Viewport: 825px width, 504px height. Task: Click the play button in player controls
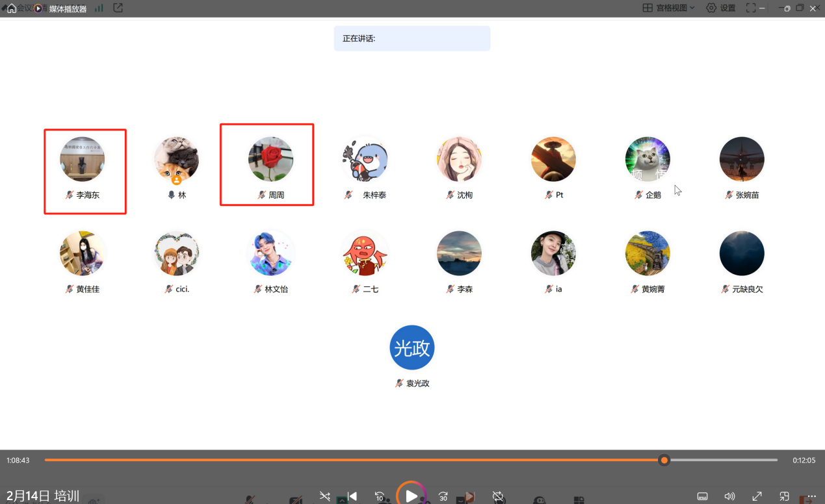coord(412,496)
